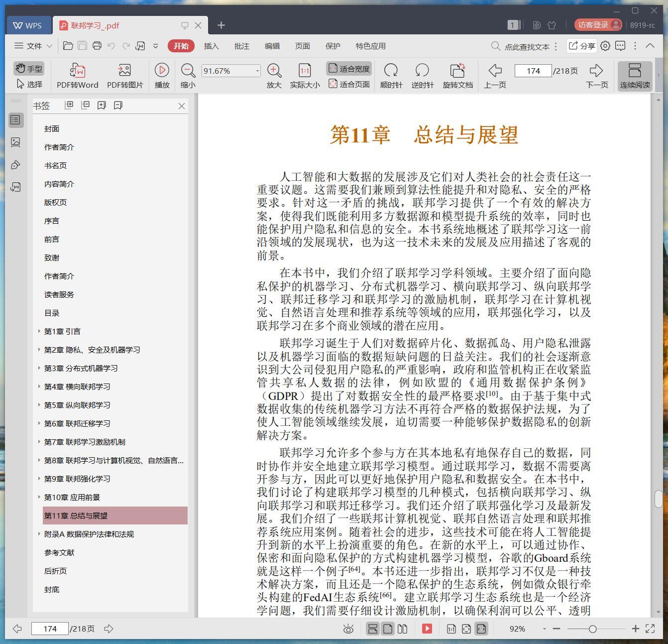The height and width of the screenshot is (644, 668).
Task: Open a new tab with plus button
Action: tap(221, 25)
